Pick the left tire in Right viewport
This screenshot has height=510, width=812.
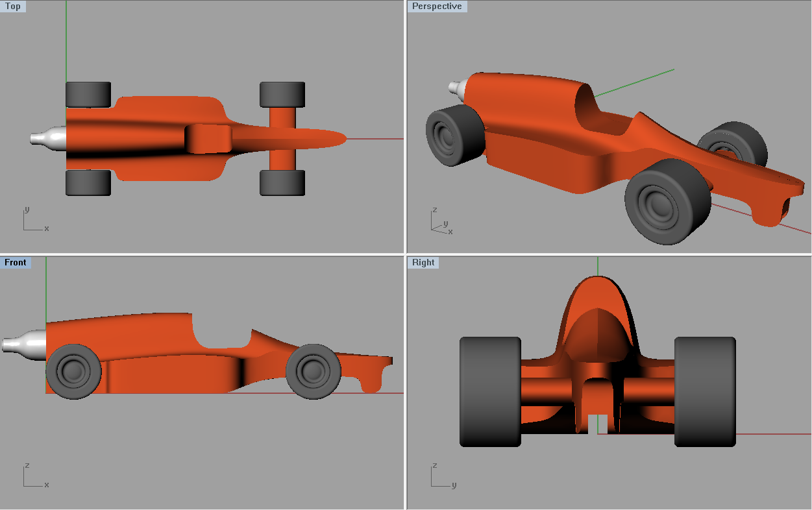click(490, 391)
